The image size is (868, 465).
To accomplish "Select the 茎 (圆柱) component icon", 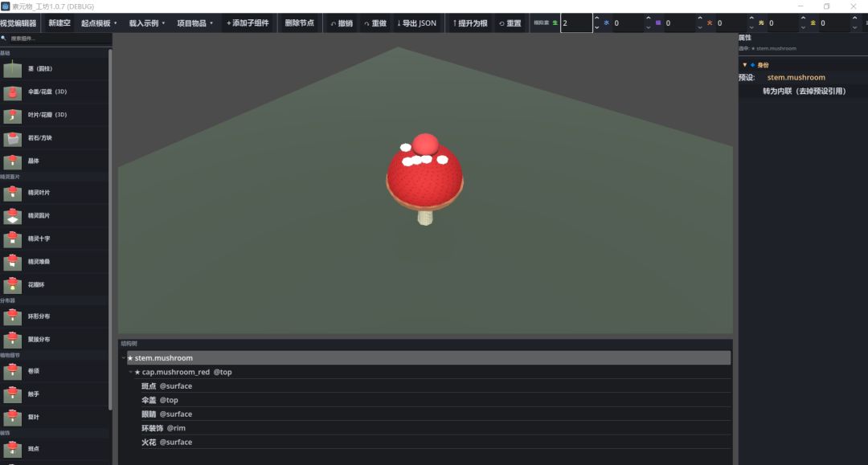I will point(12,69).
